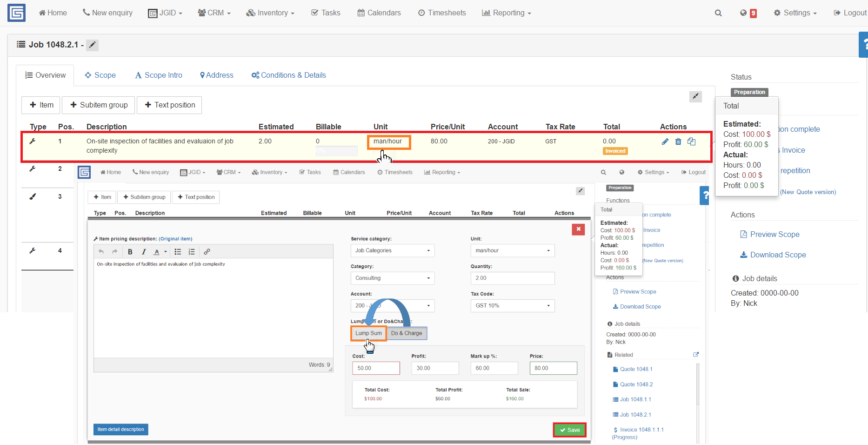Expand Inventory dropdown menu
868x445 pixels.
tap(270, 13)
